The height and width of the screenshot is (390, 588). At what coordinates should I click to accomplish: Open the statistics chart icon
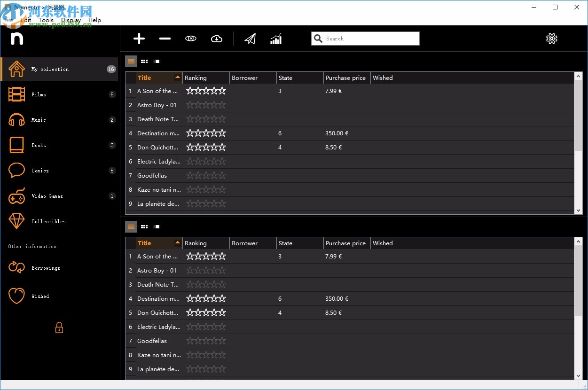pos(276,39)
